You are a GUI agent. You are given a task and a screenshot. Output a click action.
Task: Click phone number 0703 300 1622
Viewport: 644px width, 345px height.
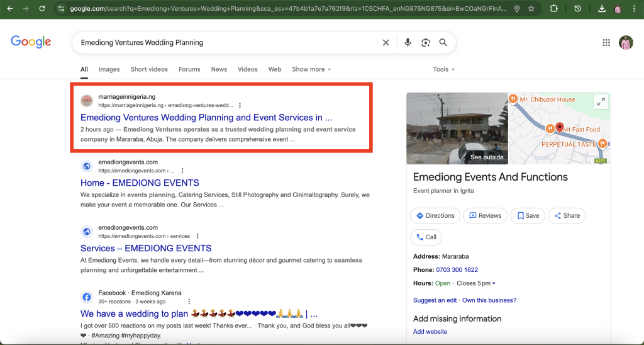[x=457, y=269]
